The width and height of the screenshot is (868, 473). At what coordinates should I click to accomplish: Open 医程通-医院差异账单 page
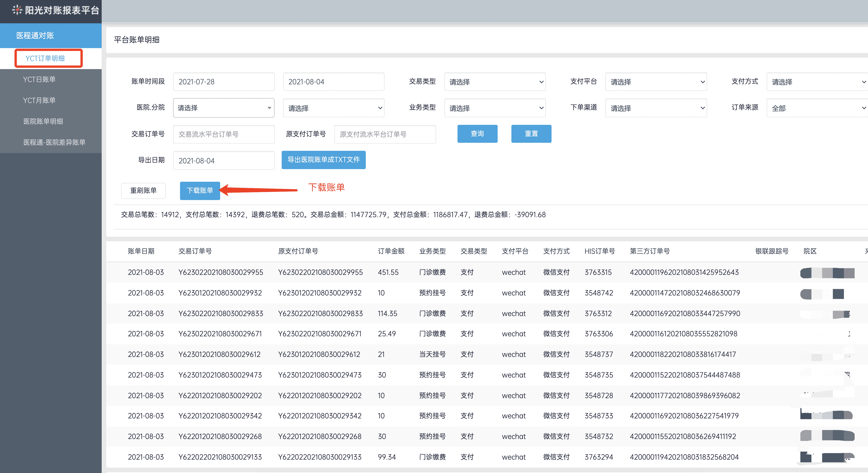tap(55, 142)
